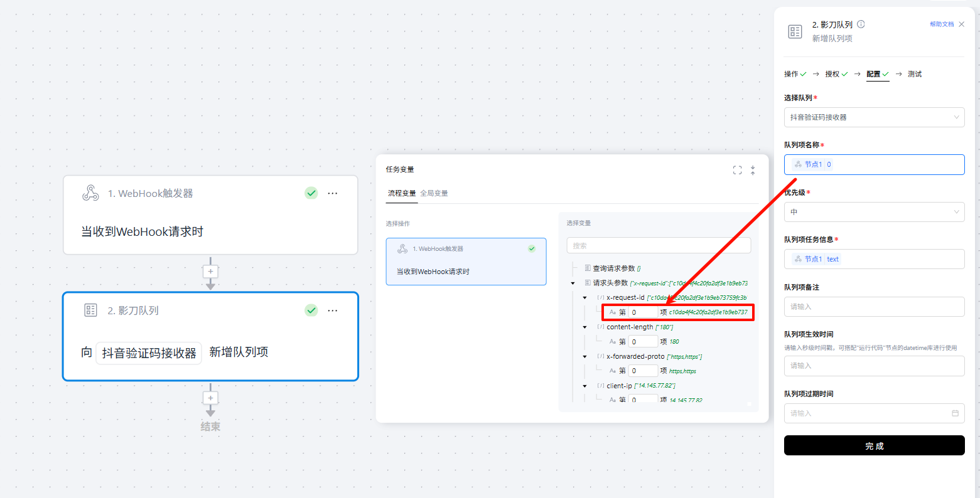980x498 pixels.
Task: Click the info icon beside 影刀队列 title
Action: tap(861, 24)
